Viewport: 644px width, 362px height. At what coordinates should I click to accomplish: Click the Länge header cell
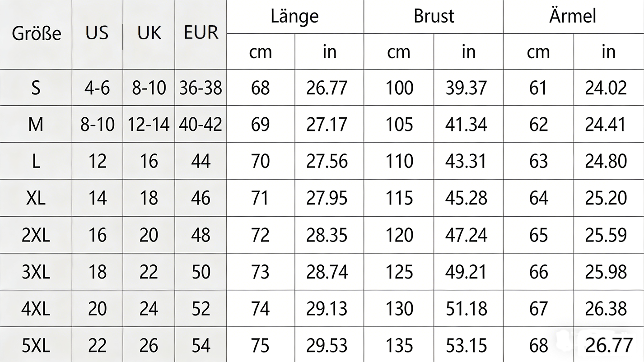pos(294,16)
